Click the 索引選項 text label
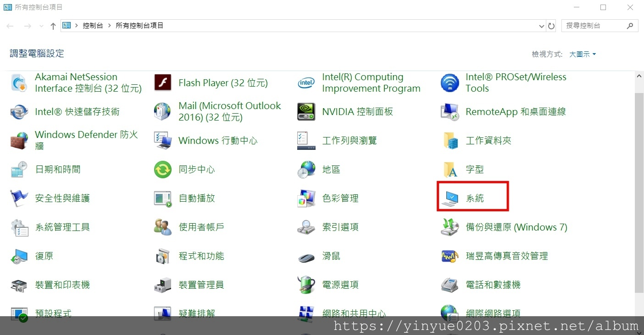The height and width of the screenshot is (335, 644). tap(340, 227)
